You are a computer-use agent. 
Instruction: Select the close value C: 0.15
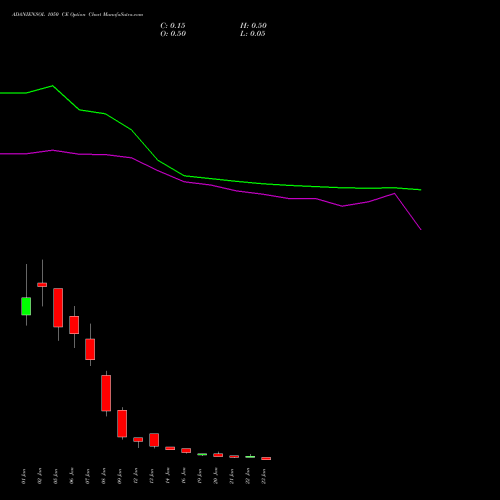point(173,26)
